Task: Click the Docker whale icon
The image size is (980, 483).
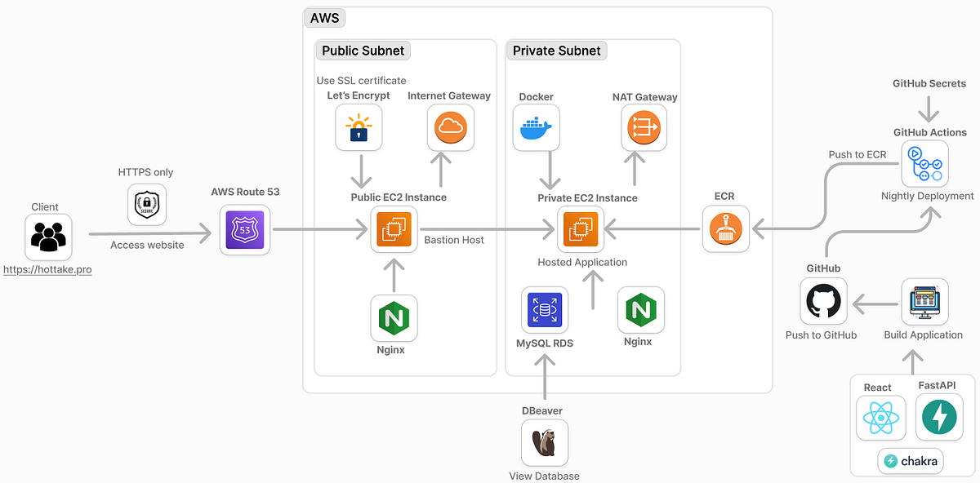Action: click(x=536, y=127)
